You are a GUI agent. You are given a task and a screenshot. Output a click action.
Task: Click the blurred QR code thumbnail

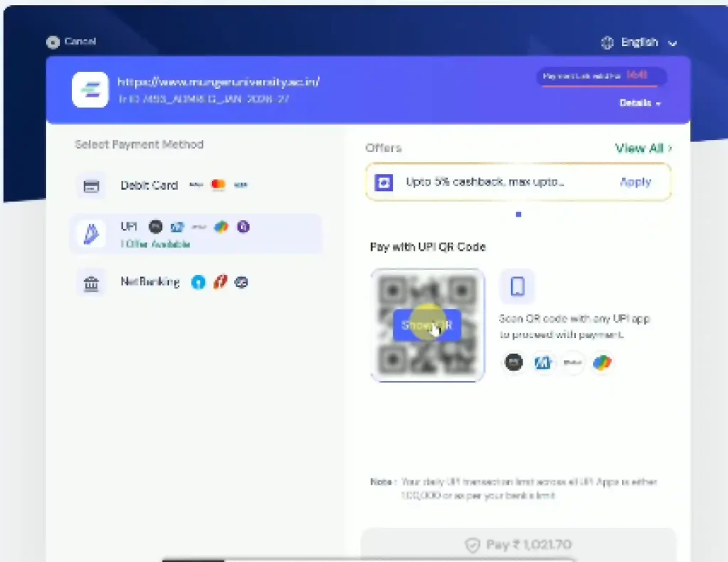(427, 325)
